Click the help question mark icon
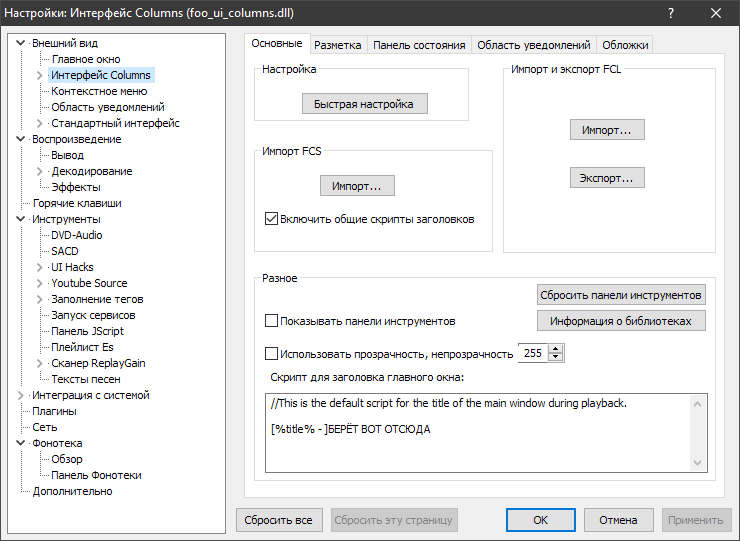The height and width of the screenshot is (541, 740). coord(669,13)
